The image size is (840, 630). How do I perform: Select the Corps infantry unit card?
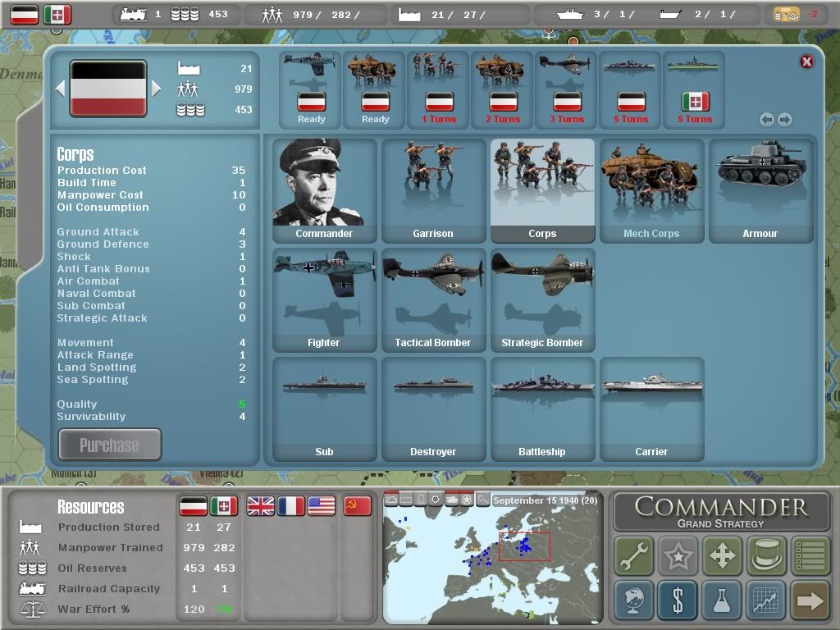click(543, 190)
